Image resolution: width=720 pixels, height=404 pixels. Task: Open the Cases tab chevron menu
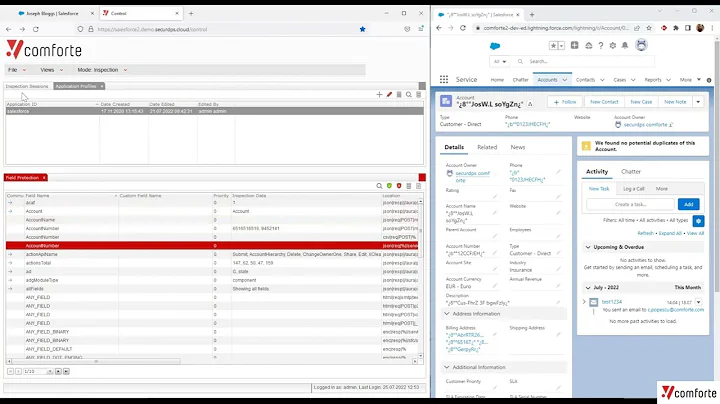[x=633, y=80]
